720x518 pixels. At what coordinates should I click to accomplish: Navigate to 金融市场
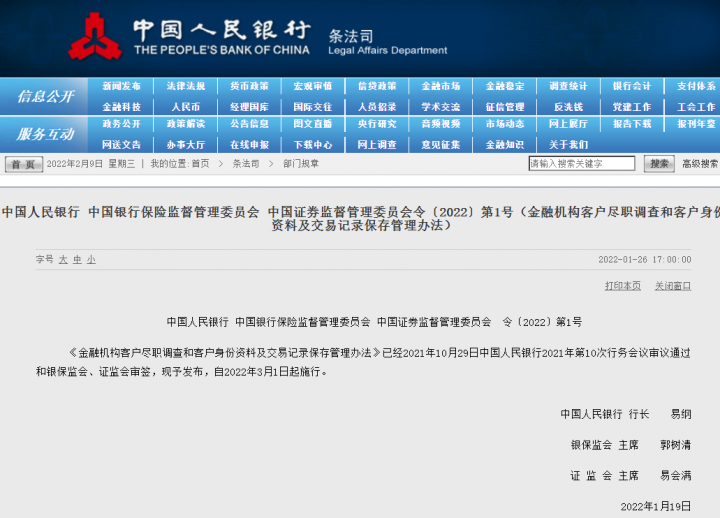[441, 86]
